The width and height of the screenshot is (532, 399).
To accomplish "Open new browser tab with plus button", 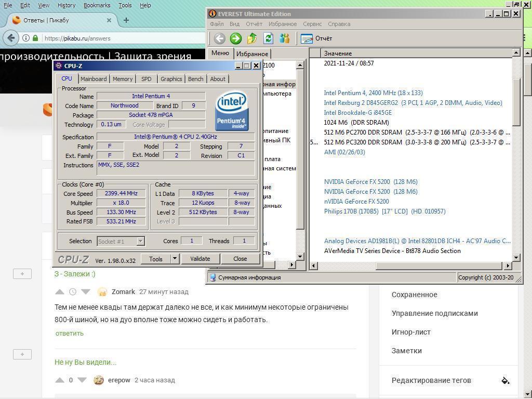I will point(126,20).
